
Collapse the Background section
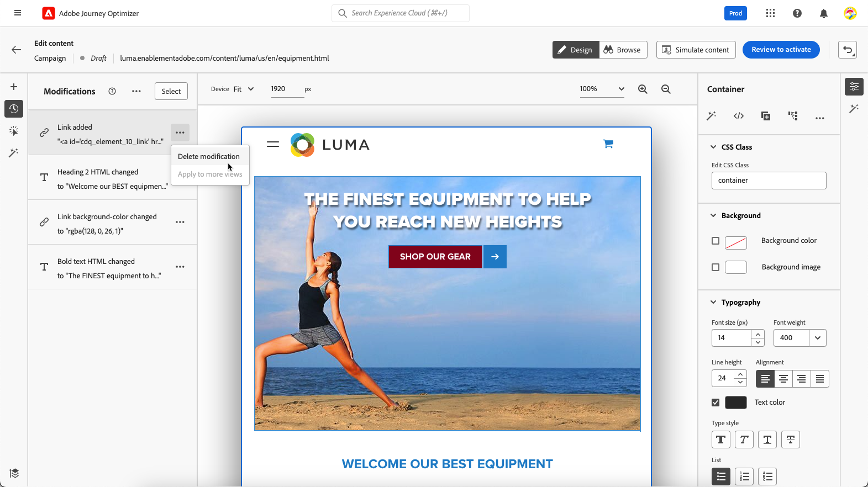pyautogui.click(x=713, y=215)
